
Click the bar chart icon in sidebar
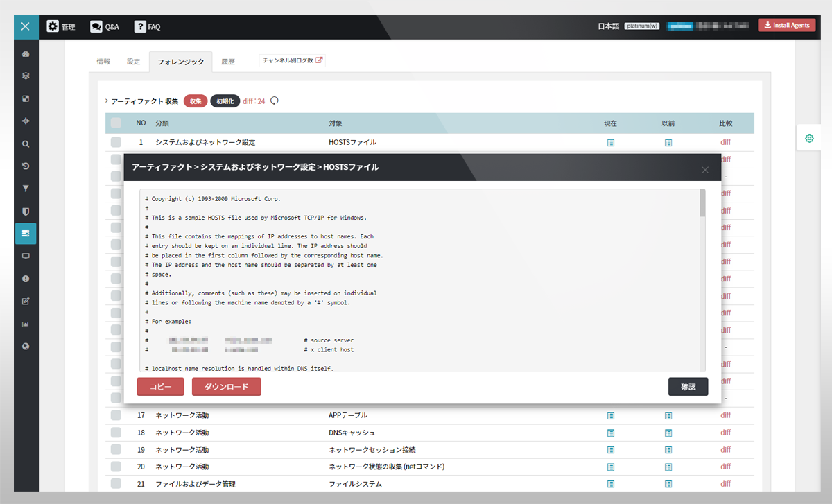click(x=26, y=324)
